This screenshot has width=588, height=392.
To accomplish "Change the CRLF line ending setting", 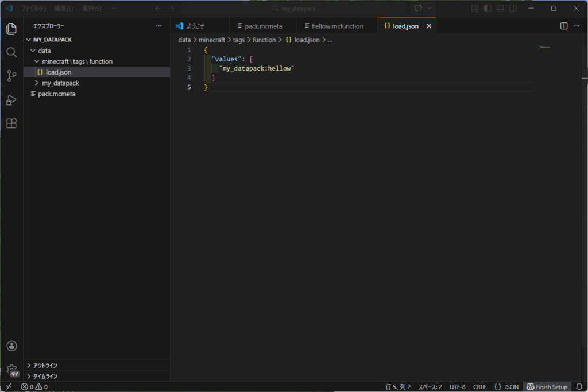I will click(x=479, y=387).
